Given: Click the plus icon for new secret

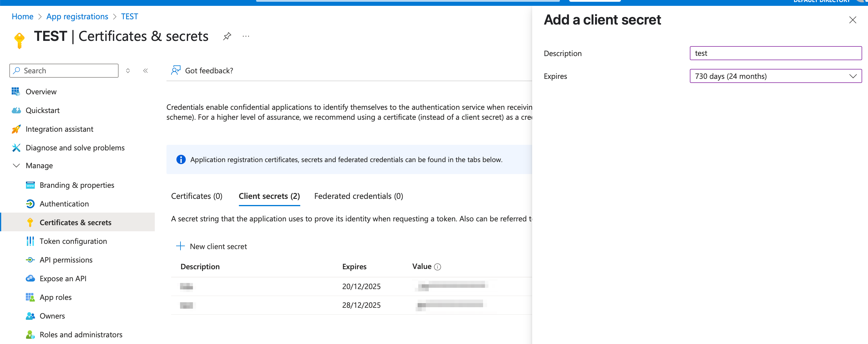Looking at the screenshot, I should click(x=180, y=246).
